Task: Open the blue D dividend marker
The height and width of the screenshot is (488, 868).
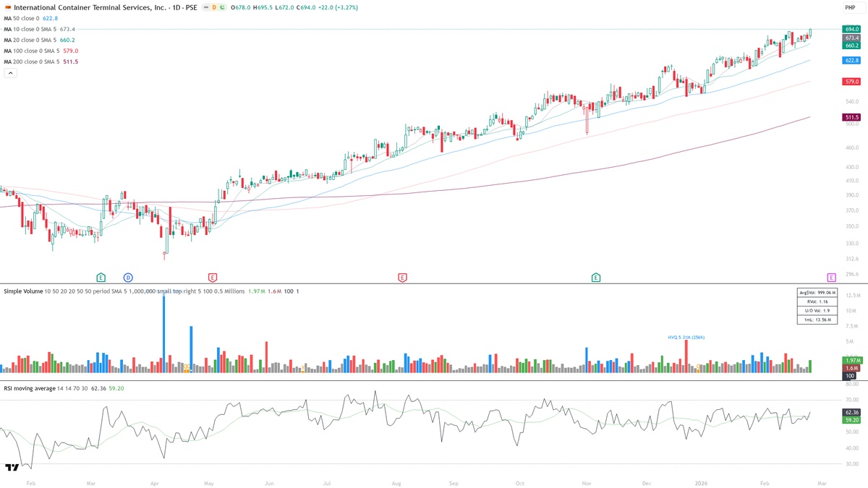Action: (x=128, y=277)
